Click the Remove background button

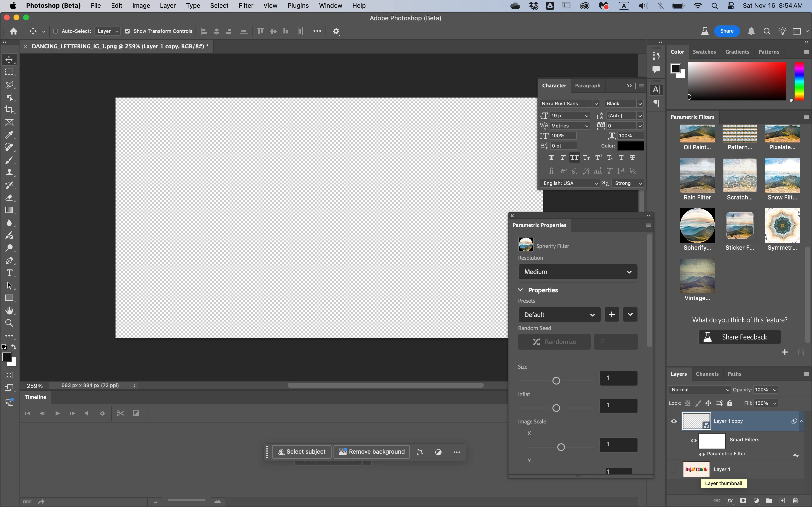pos(371,452)
